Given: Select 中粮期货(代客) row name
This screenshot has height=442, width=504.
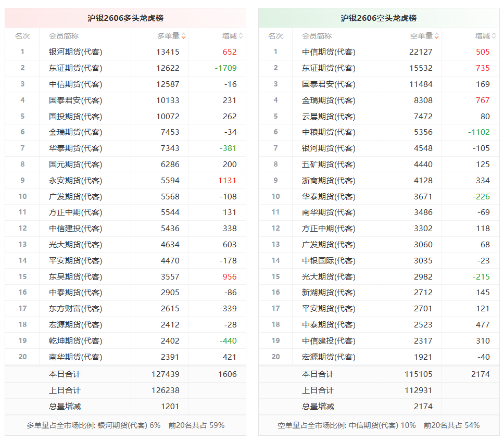Looking at the screenshot, I should (x=329, y=132).
